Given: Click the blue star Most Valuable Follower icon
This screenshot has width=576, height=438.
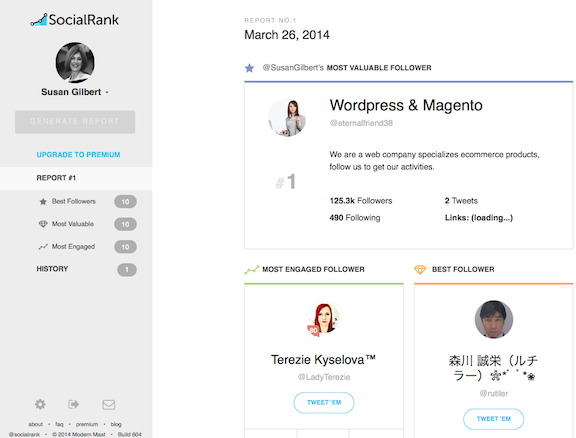Looking at the screenshot, I should click(249, 68).
